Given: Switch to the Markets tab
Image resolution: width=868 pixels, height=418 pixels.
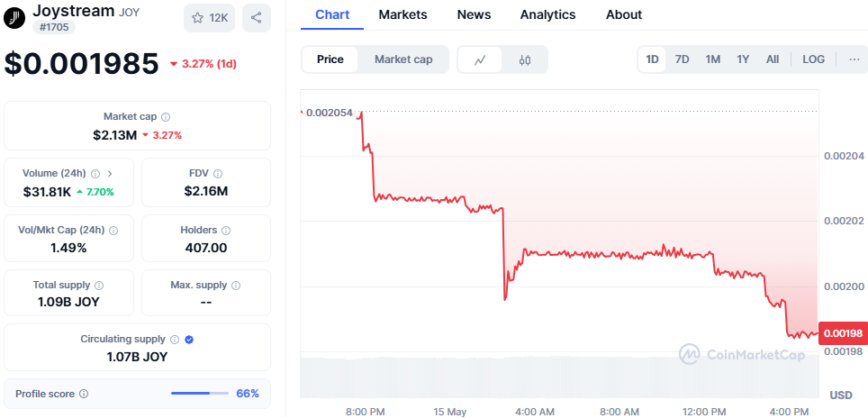Looking at the screenshot, I should point(402,14).
